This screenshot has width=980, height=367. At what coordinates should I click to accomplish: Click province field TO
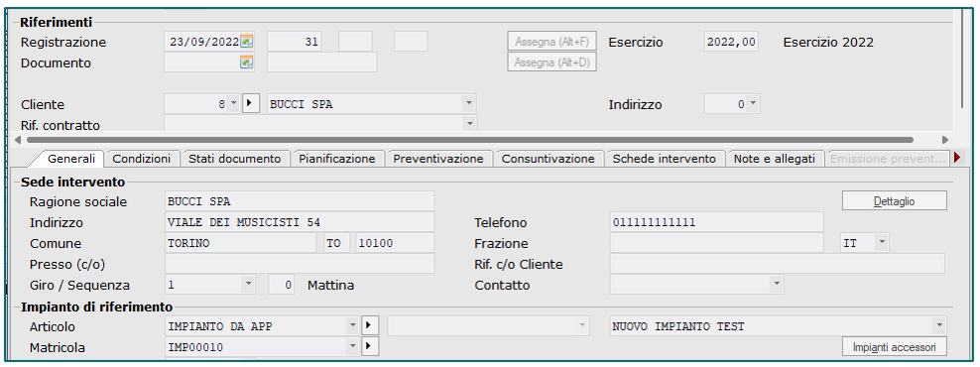[337, 243]
